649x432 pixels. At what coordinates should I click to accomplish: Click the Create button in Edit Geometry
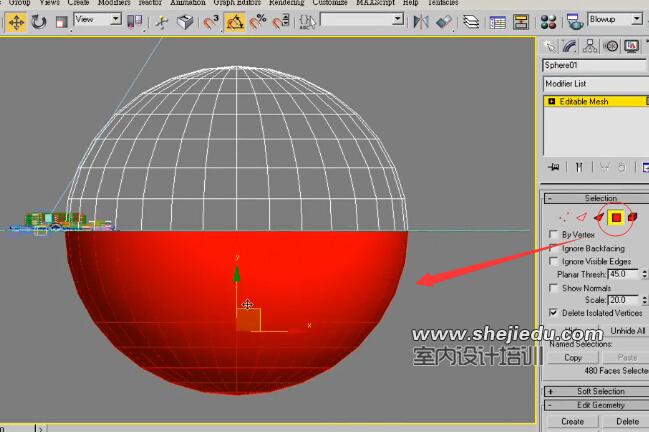tap(573, 422)
